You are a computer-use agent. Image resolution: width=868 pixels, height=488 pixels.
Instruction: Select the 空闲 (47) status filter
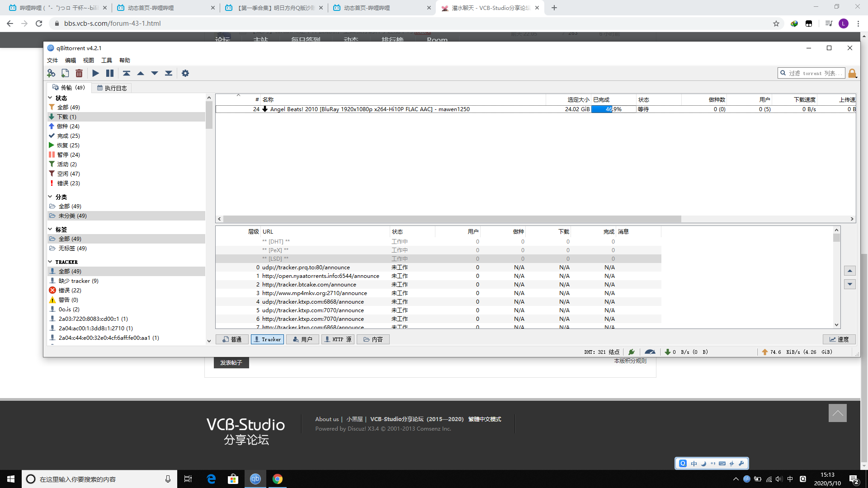[x=126, y=174]
